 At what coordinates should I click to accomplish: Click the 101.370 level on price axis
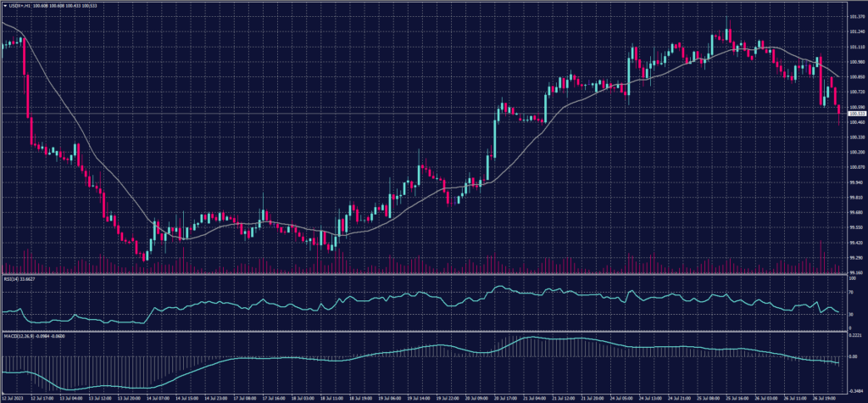pos(856,16)
